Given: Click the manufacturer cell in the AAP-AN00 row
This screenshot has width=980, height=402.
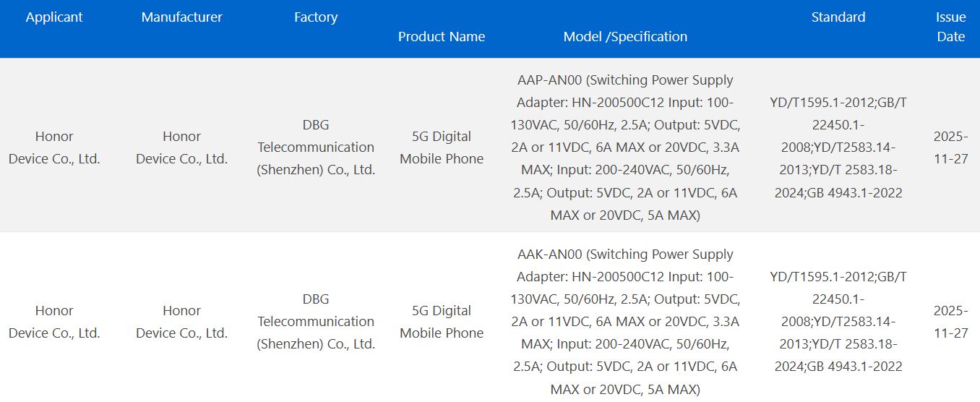Looking at the screenshot, I should (181, 147).
